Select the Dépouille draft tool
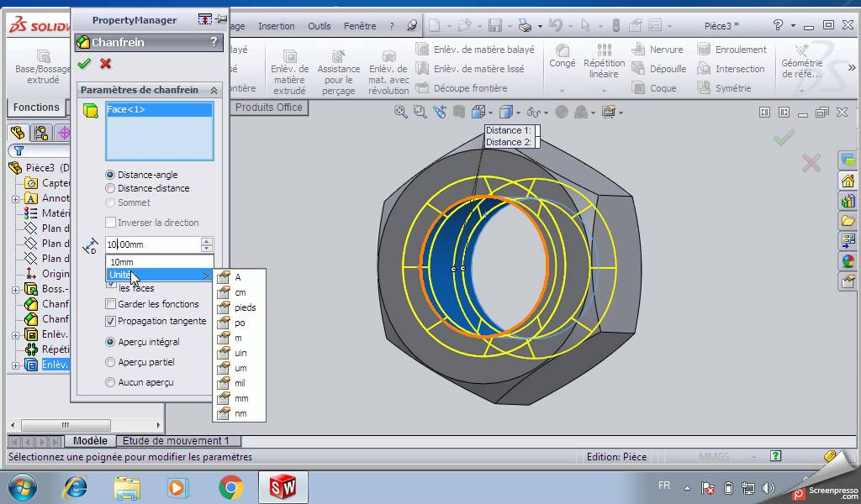 (659, 69)
